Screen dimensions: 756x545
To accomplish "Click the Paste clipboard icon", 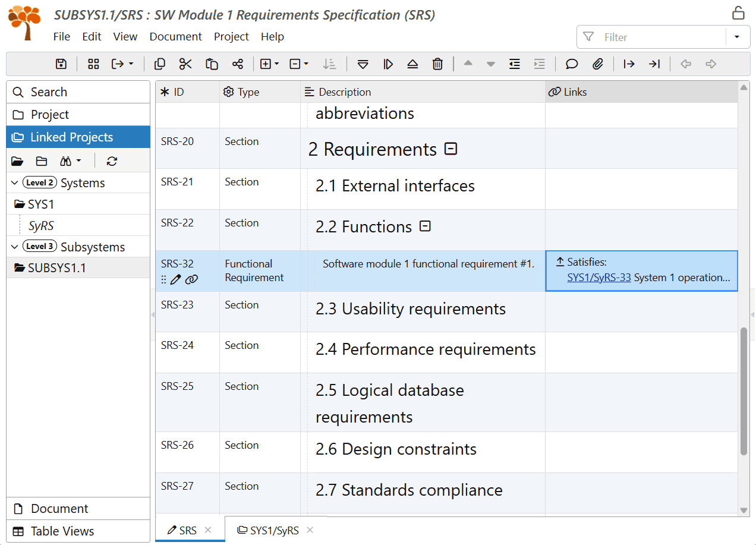I will pos(212,64).
